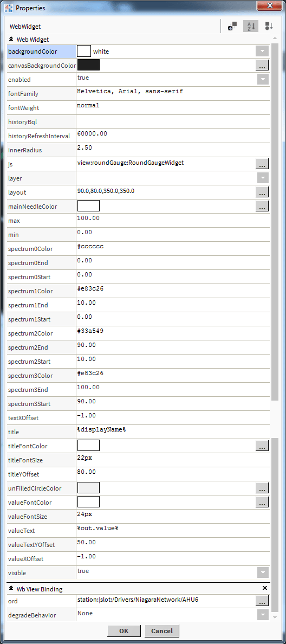286x644 pixels.
Task: Open the backgroundColor dropdown
Action: (x=262, y=51)
